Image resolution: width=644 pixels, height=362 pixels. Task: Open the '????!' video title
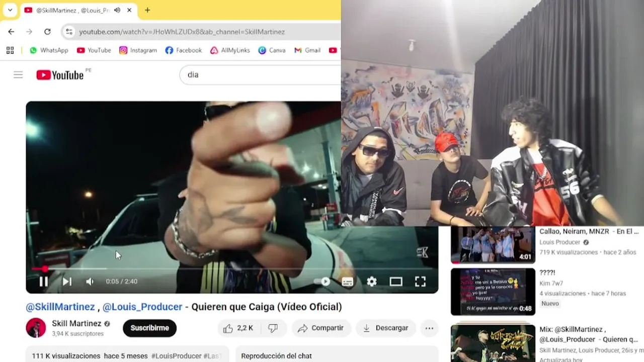[x=547, y=273]
